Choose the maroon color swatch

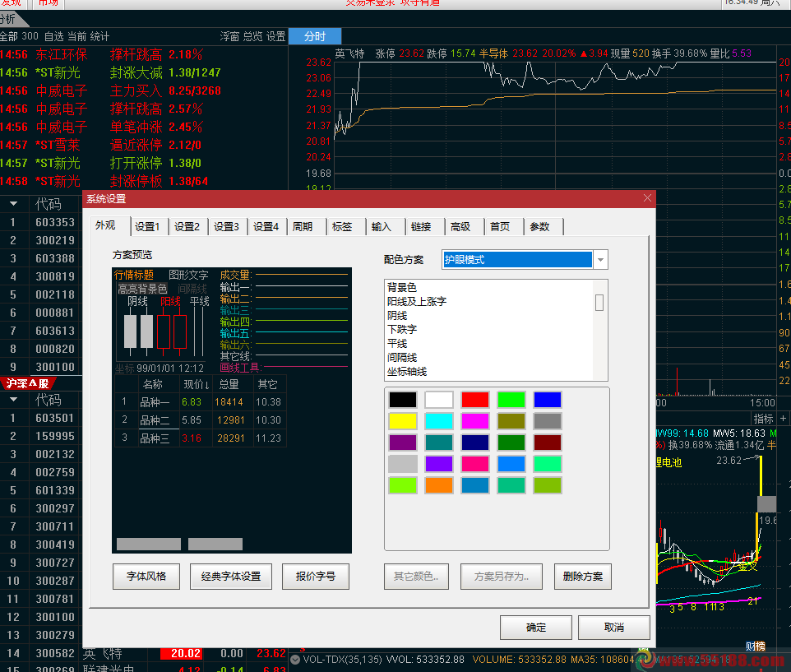(x=548, y=443)
